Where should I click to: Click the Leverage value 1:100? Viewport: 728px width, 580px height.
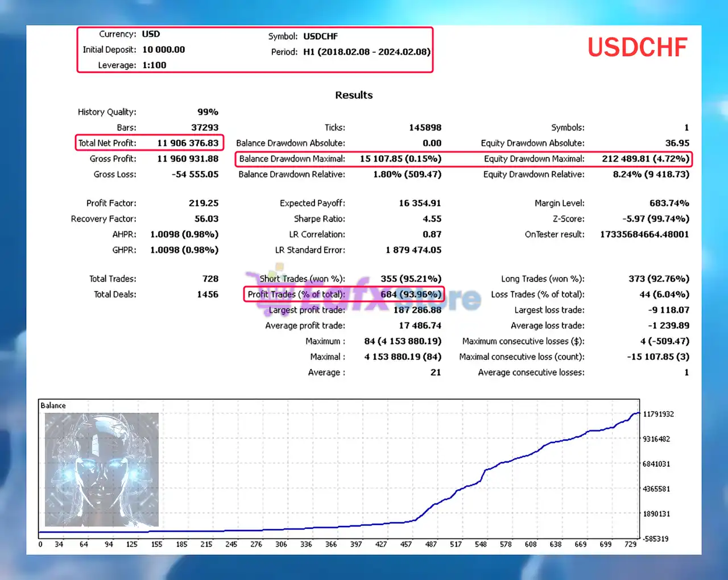(x=154, y=65)
